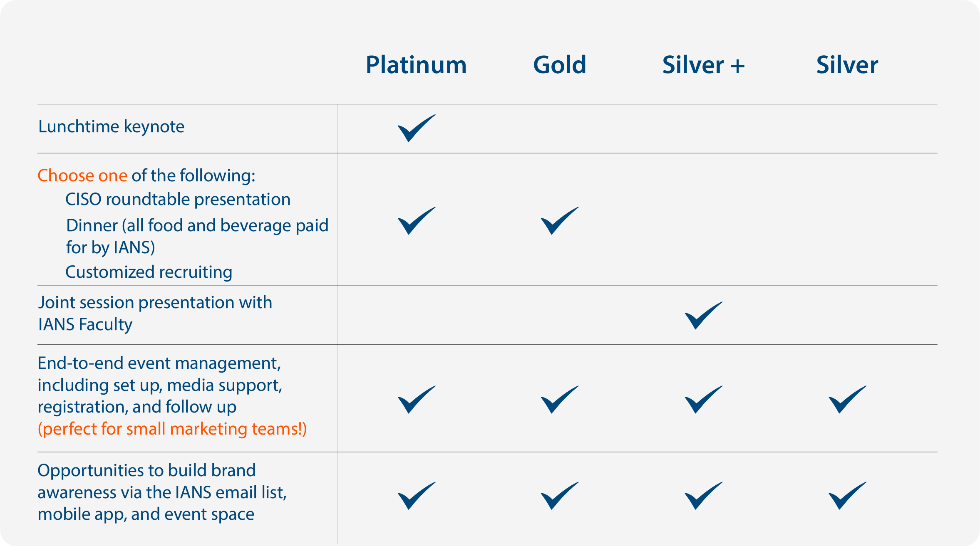This screenshot has width=980, height=546.
Task: Select the Platinum column header
Action: [x=416, y=65]
